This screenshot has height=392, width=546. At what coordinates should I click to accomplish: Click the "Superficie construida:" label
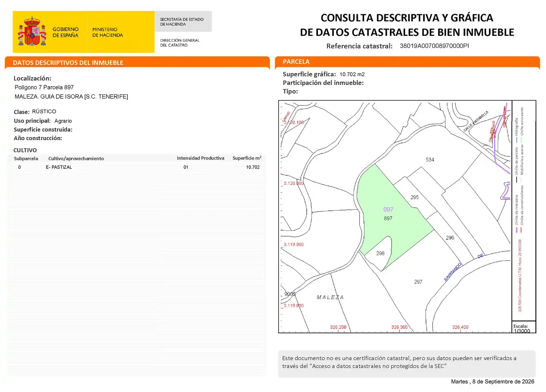coord(43,130)
